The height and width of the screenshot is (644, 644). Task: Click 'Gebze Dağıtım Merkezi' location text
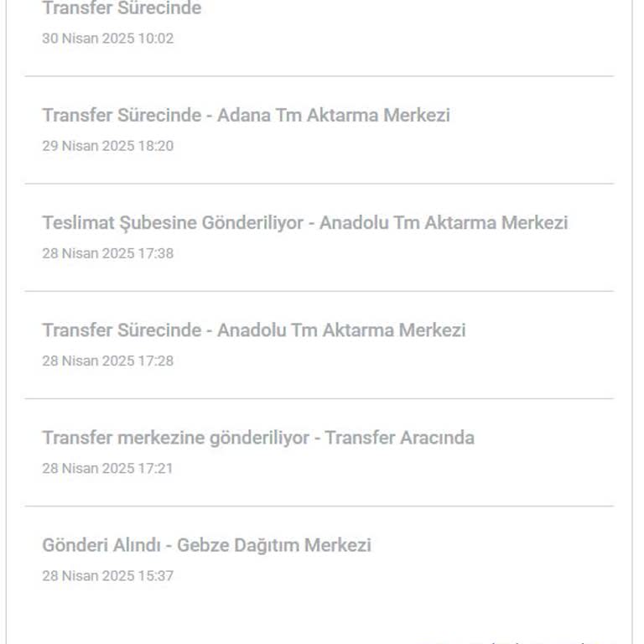pyautogui.click(x=274, y=546)
